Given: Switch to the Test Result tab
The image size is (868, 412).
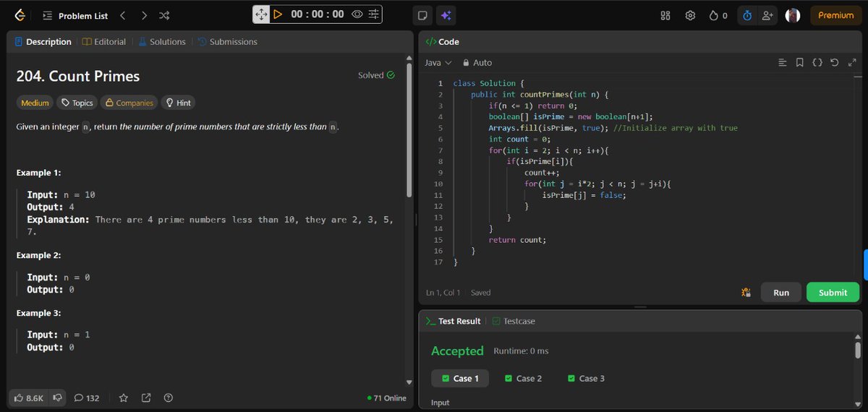Looking at the screenshot, I should pos(453,321).
